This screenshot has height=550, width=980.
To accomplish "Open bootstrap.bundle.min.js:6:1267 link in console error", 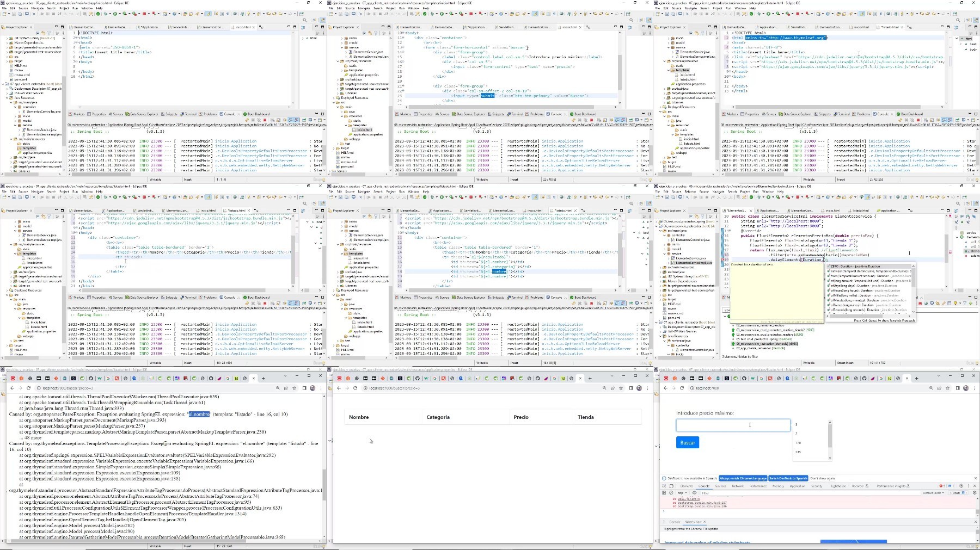I will [x=702, y=503].
